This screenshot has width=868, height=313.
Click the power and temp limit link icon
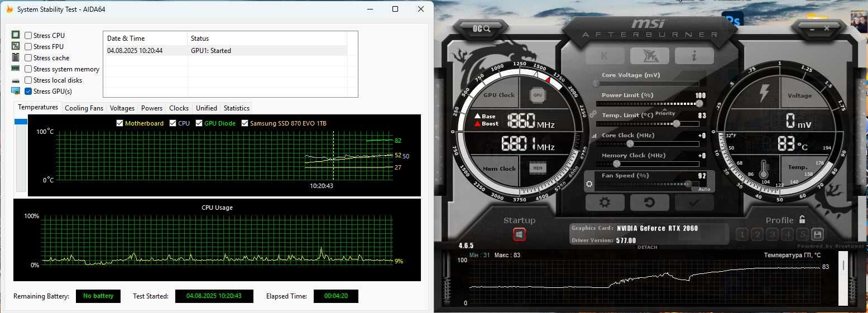coord(593,113)
